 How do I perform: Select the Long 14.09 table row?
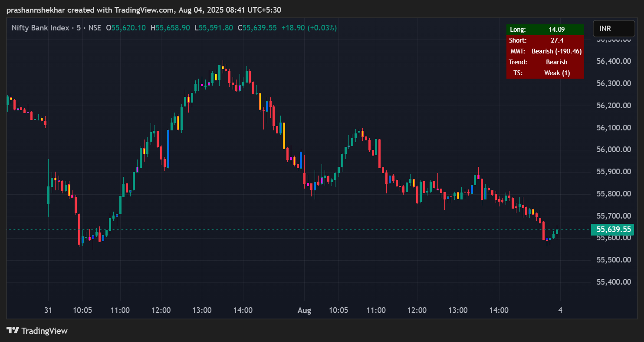click(545, 30)
